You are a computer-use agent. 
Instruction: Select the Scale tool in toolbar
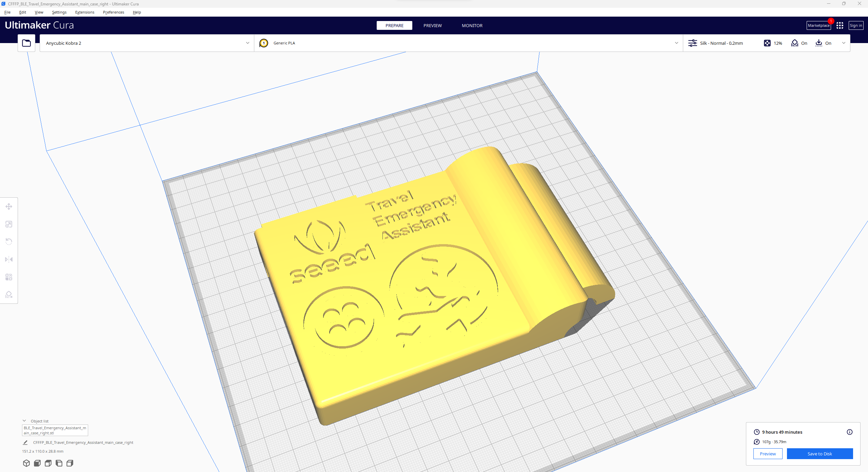coord(9,224)
